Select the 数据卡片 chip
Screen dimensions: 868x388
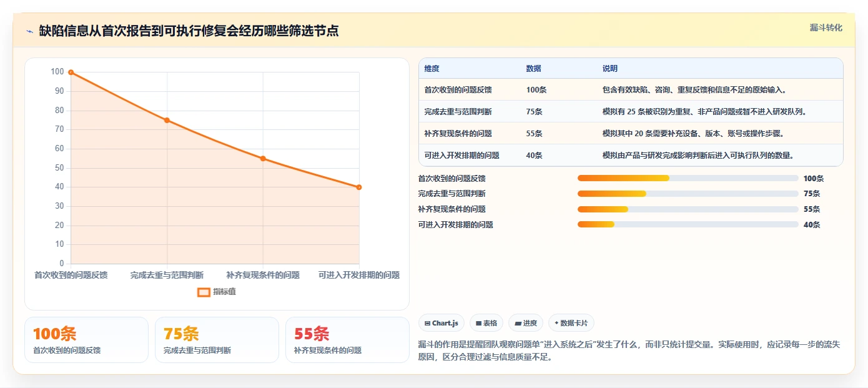[571, 323]
